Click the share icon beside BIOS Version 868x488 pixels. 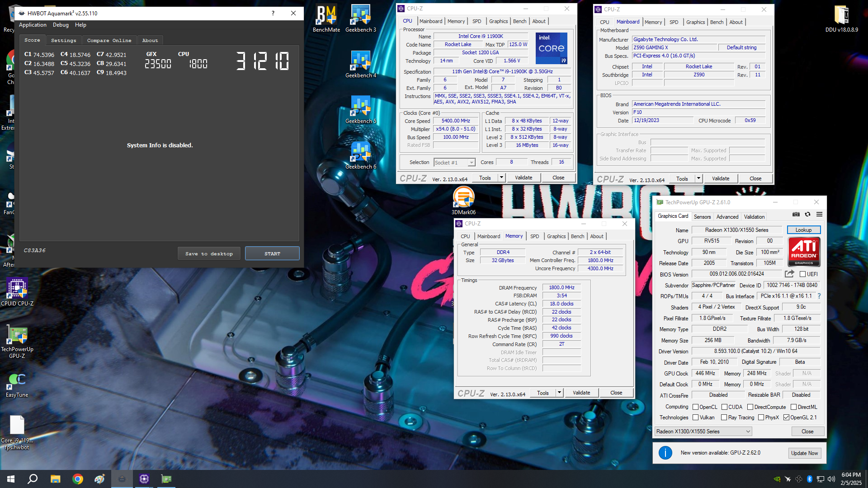[x=789, y=274]
